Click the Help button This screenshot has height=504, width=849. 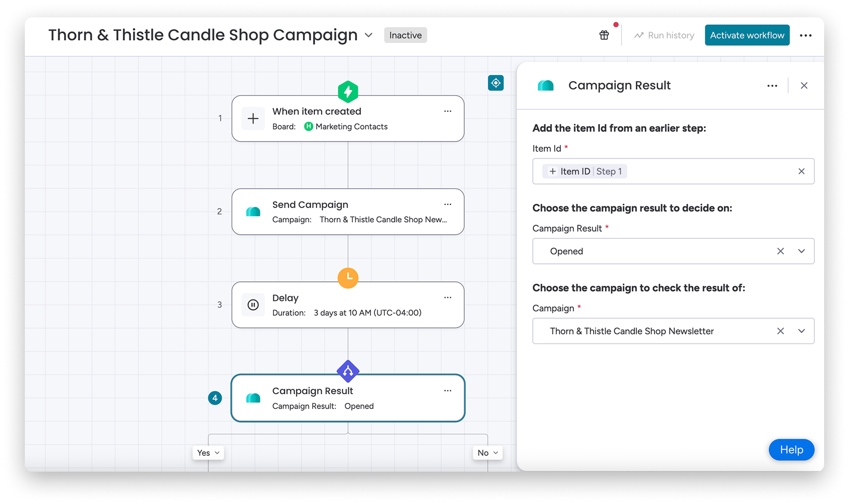point(791,450)
